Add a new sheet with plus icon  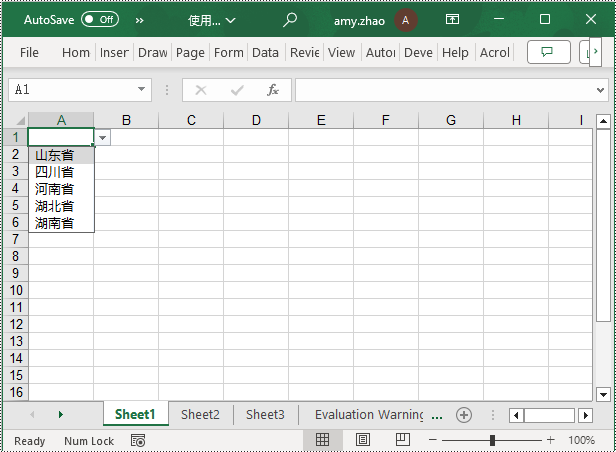point(464,415)
